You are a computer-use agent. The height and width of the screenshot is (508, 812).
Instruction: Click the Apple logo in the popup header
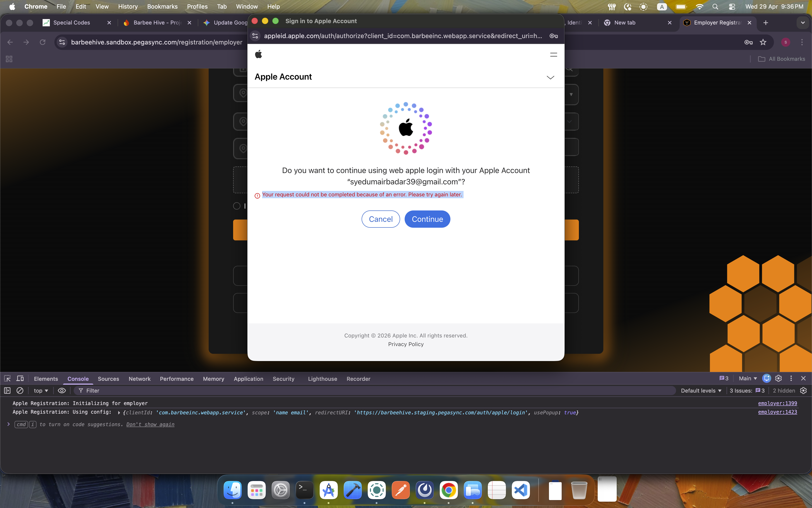click(x=258, y=54)
